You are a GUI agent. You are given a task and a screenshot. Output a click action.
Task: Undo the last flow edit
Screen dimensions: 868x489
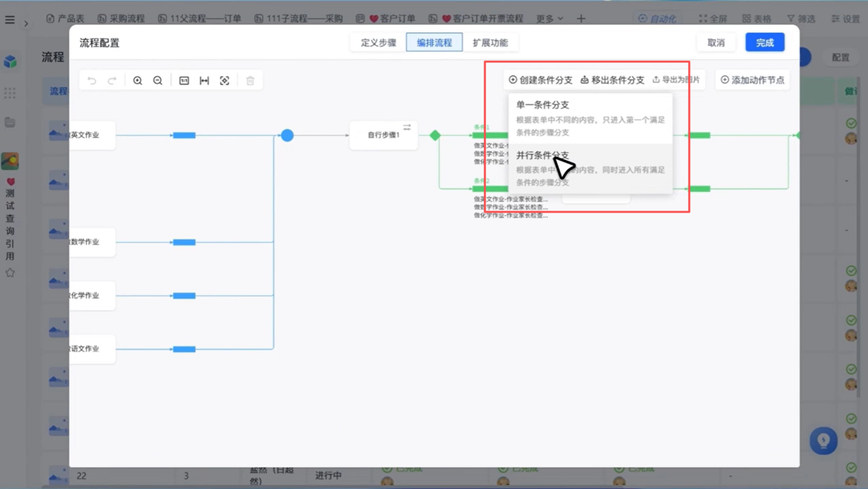[x=92, y=80]
